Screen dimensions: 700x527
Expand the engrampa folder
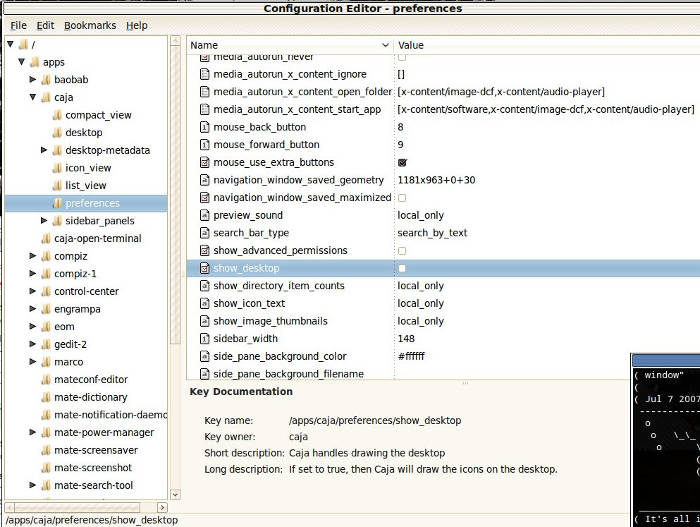(x=33, y=308)
